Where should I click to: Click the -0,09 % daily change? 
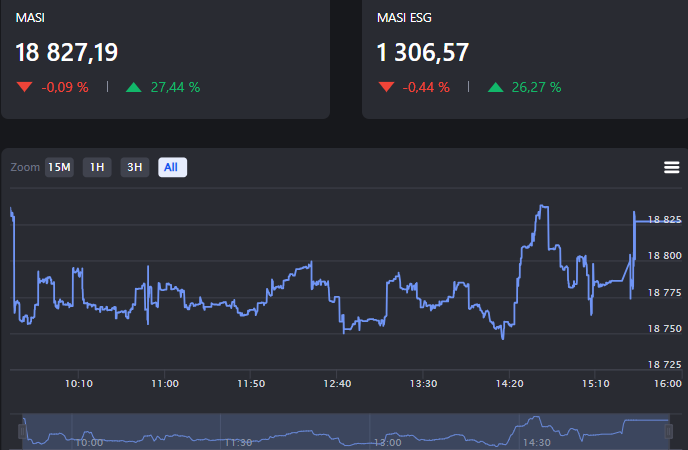coord(65,87)
